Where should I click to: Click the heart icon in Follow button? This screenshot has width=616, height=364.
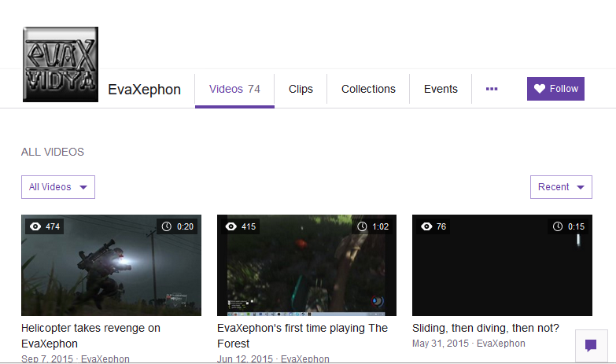click(x=540, y=89)
